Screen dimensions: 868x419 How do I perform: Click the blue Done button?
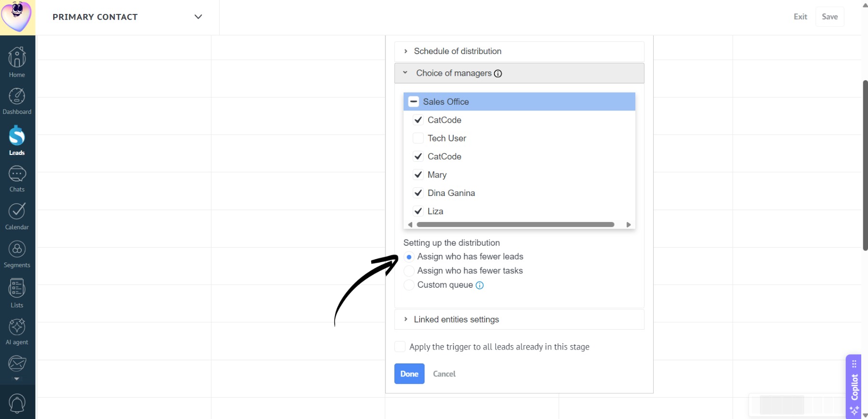coord(409,374)
